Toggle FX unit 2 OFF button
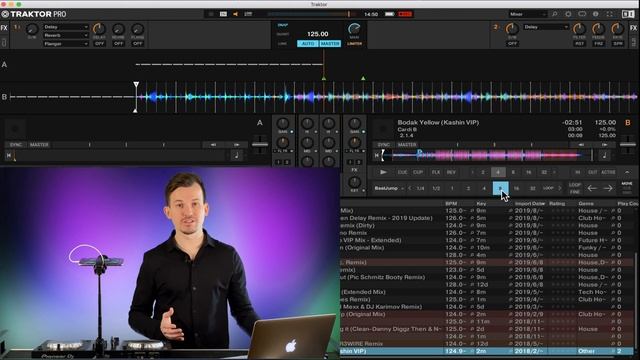 click(512, 43)
